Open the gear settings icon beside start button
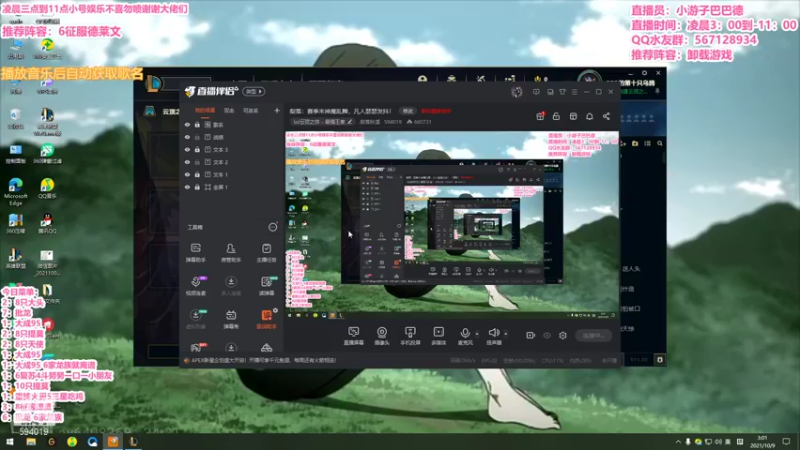The image size is (800, 450). 563,335
